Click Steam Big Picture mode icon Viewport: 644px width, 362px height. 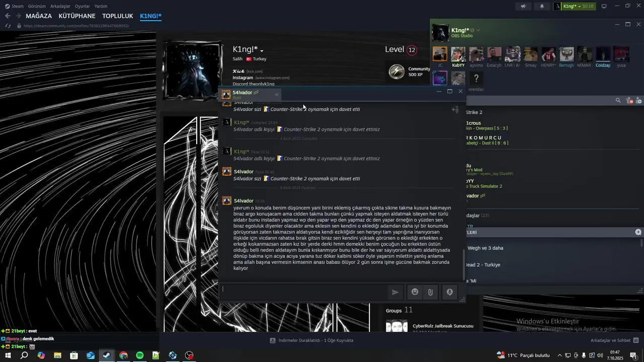pyautogui.click(x=604, y=6)
